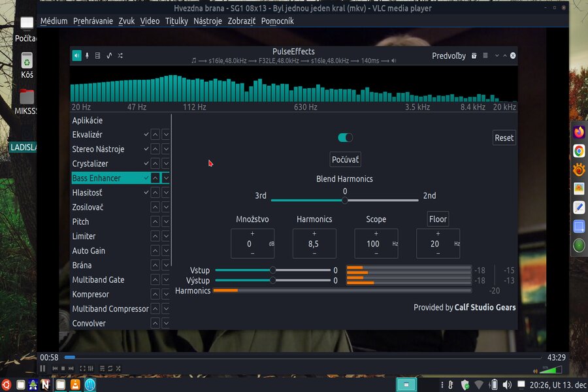
Task: Click the Reset button
Action: (504, 138)
